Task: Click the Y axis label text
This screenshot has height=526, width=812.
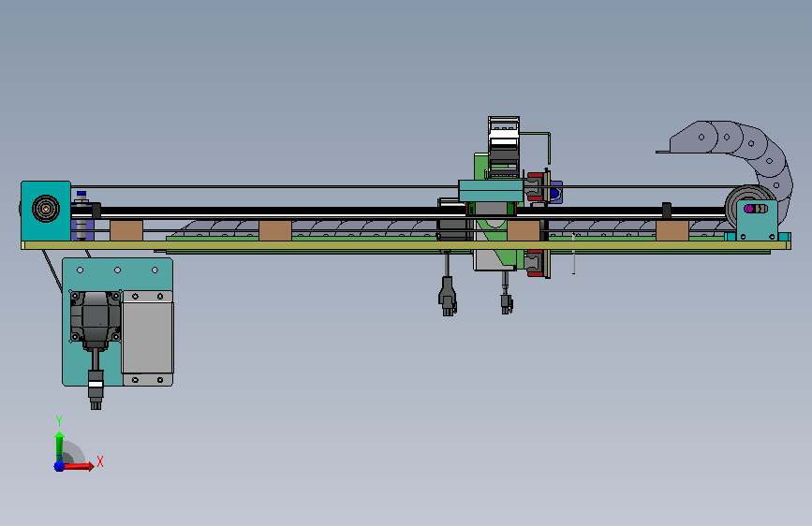Action: click(59, 420)
